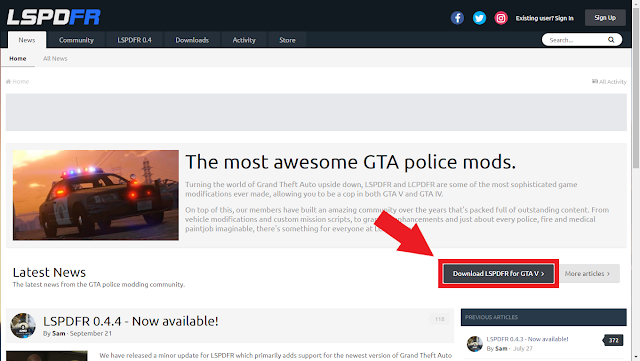Click the All Activity link
The width and height of the screenshot is (640, 361).
coord(609,82)
